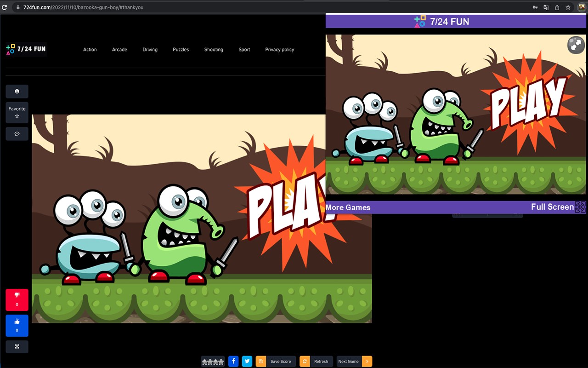Click the logo icon in overlay header
The image size is (588, 368).
[x=420, y=22]
